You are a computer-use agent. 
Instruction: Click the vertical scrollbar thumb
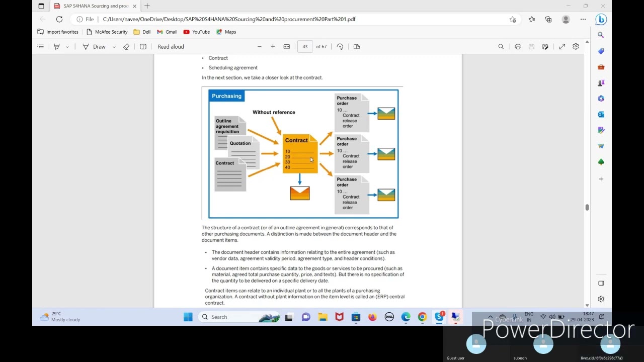click(587, 208)
